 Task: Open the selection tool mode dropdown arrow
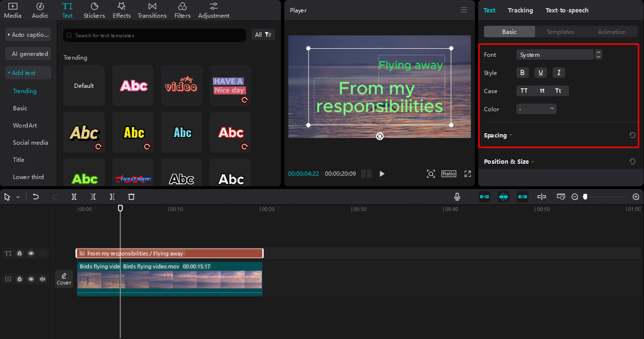18,197
